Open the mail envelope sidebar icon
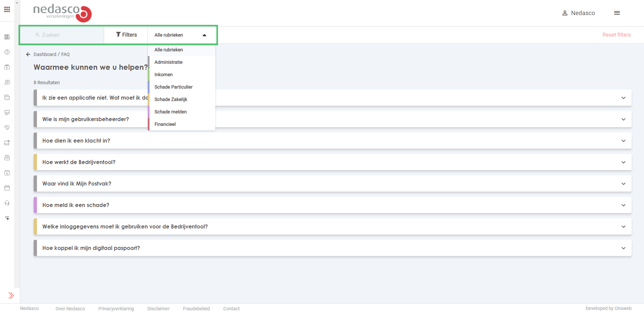644x314 pixels. point(7,158)
